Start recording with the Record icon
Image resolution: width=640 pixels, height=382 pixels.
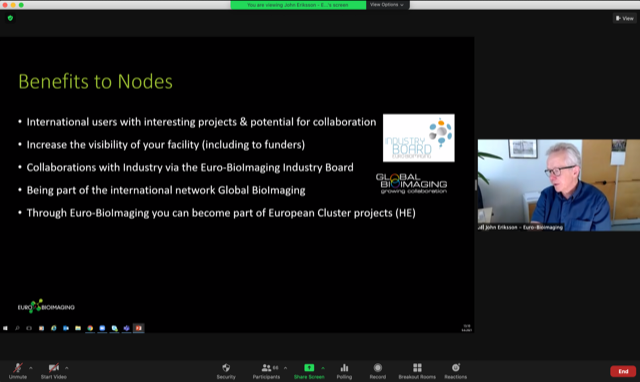tap(378, 368)
